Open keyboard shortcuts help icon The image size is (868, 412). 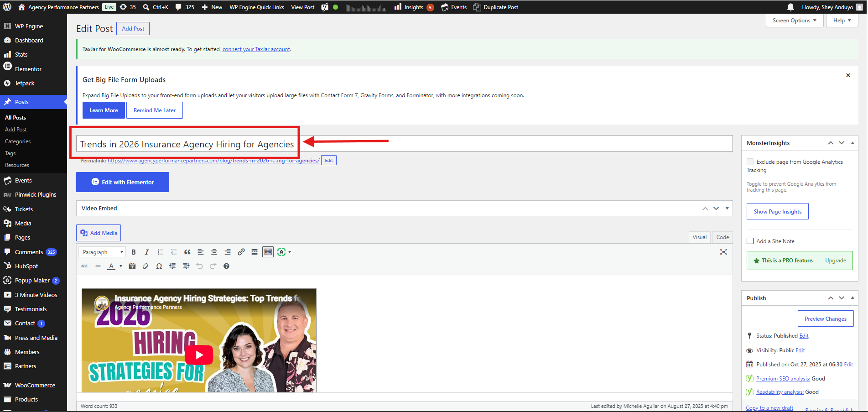point(226,266)
